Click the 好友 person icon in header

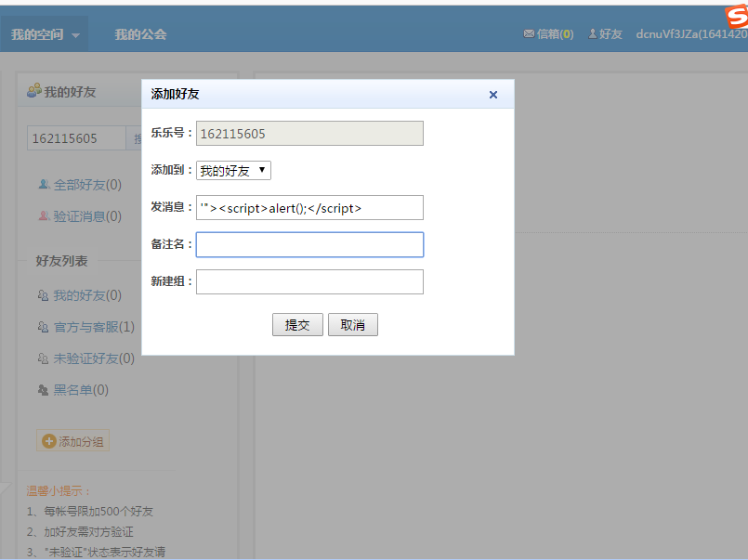pyautogui.click(x=593, y=33)
